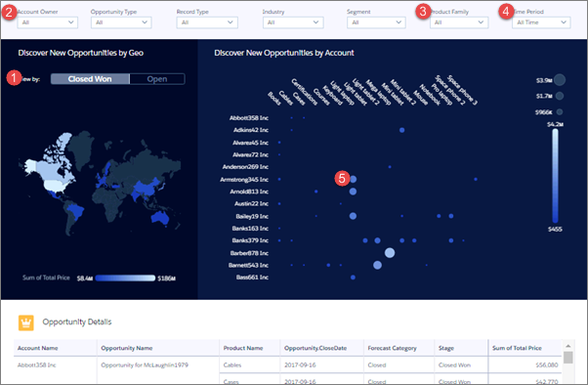Click Abbott358 Inc in the table
Screen dimensions: 588x385
point(37,365)
